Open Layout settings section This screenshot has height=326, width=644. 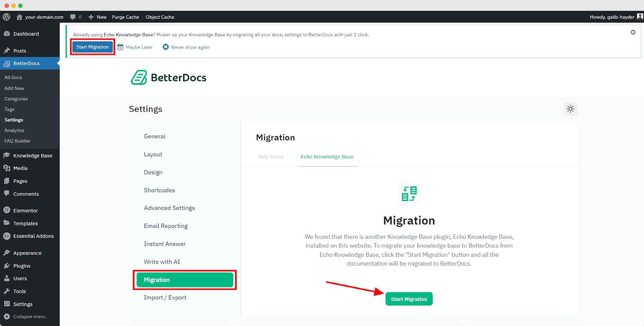pos(153,154)
